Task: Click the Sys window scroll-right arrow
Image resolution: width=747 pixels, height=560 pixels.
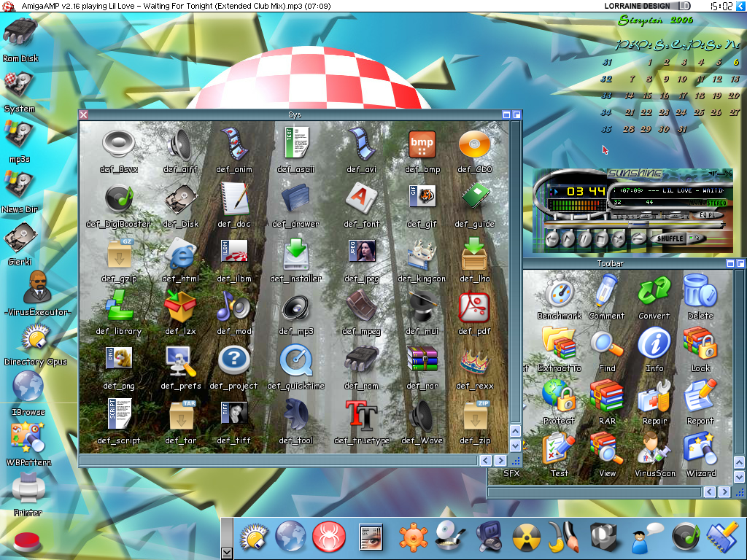Action: pos(500,461)
